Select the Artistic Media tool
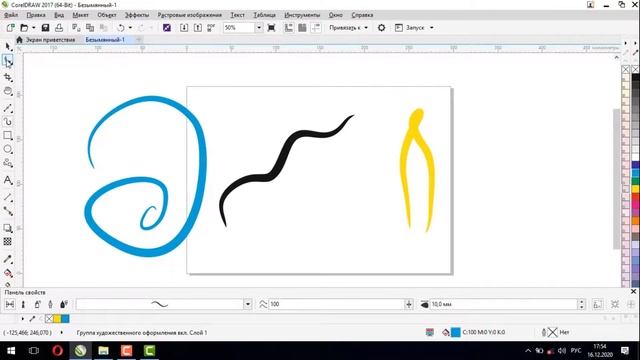The height and width of the screenshot is (360, 640). tap(8, 122)
